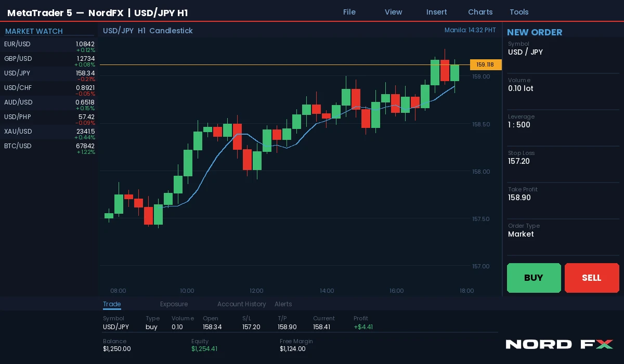Click the Manila: 14:32 PHT clock
The image size is (624, 364).
(x=470, y=30)
